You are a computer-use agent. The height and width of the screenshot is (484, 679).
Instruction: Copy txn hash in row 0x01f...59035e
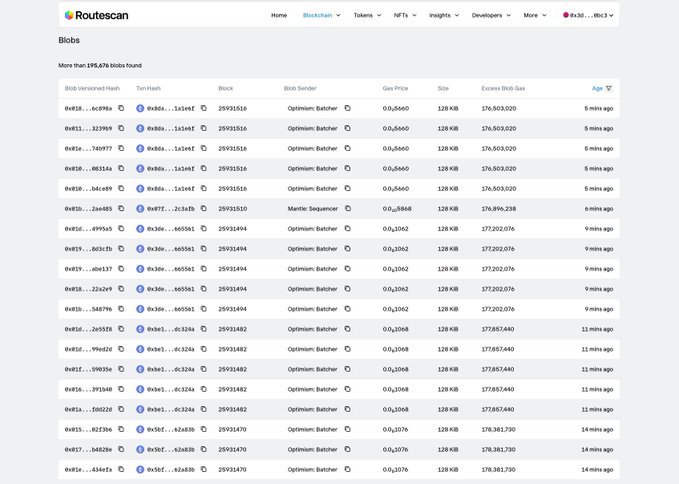coord(204,369)
